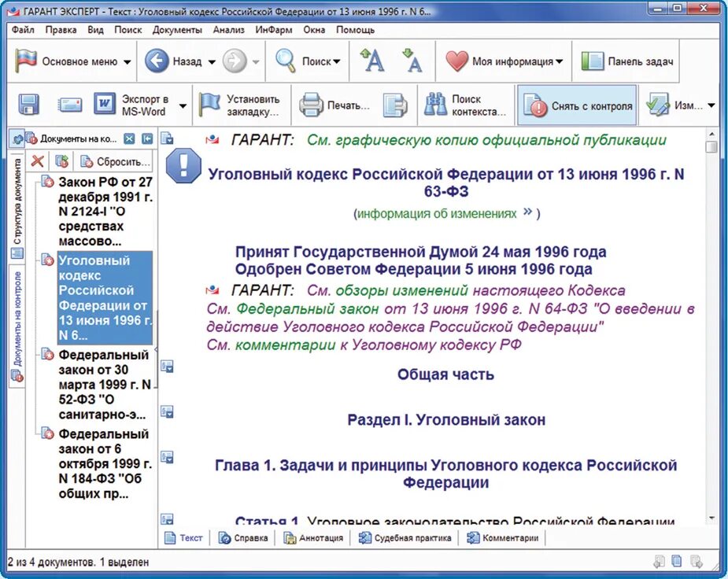The width and height of the screenshot is (728, 579).
Task: Open the ИнФарм menu
Action: 273,30
